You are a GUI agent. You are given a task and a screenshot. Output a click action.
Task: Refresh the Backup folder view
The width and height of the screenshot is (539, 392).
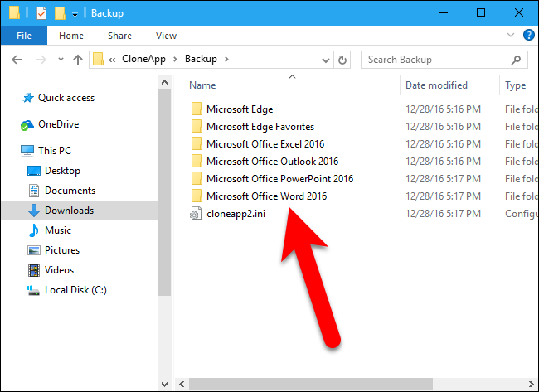[342, 60]
